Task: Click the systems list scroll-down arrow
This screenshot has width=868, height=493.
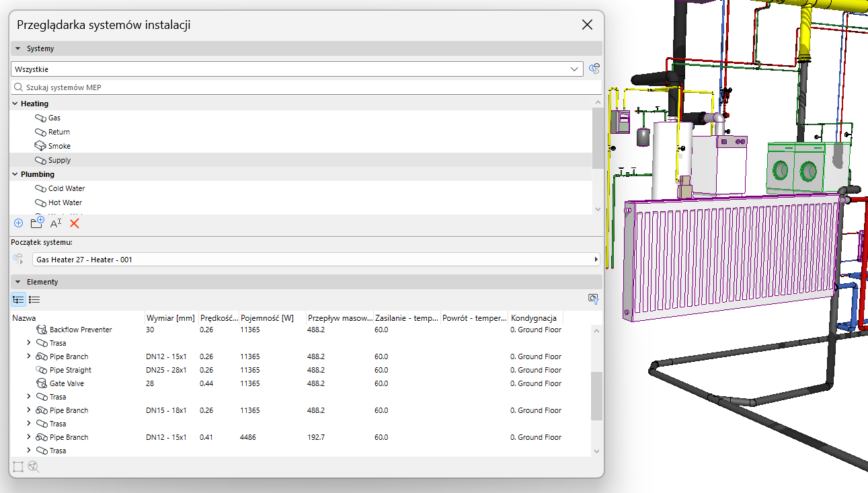Action: coord(597,209)
